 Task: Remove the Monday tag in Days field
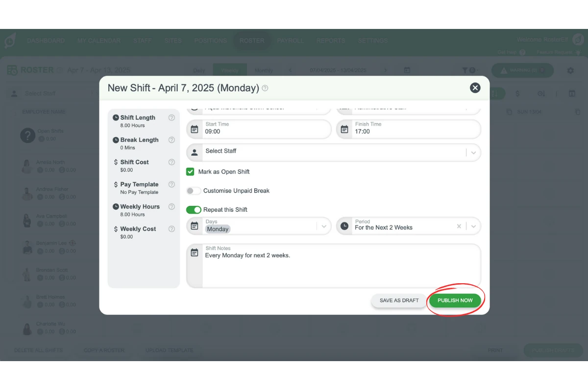pyautogui.click(x=218, y=229)
